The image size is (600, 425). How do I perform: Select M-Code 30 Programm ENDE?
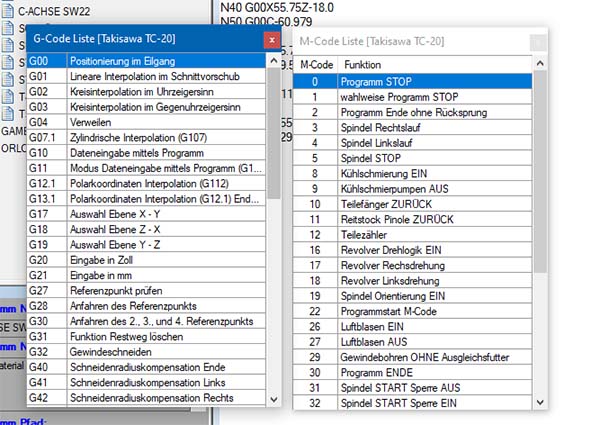[412, 372]
